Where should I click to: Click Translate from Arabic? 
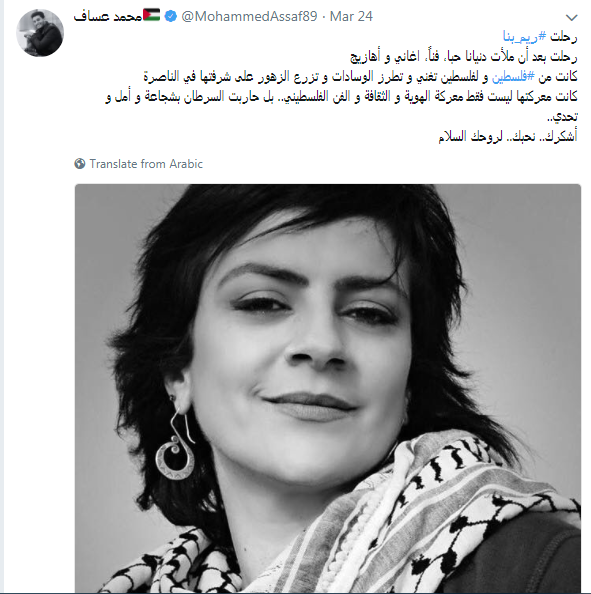click(x=146, y=164)
